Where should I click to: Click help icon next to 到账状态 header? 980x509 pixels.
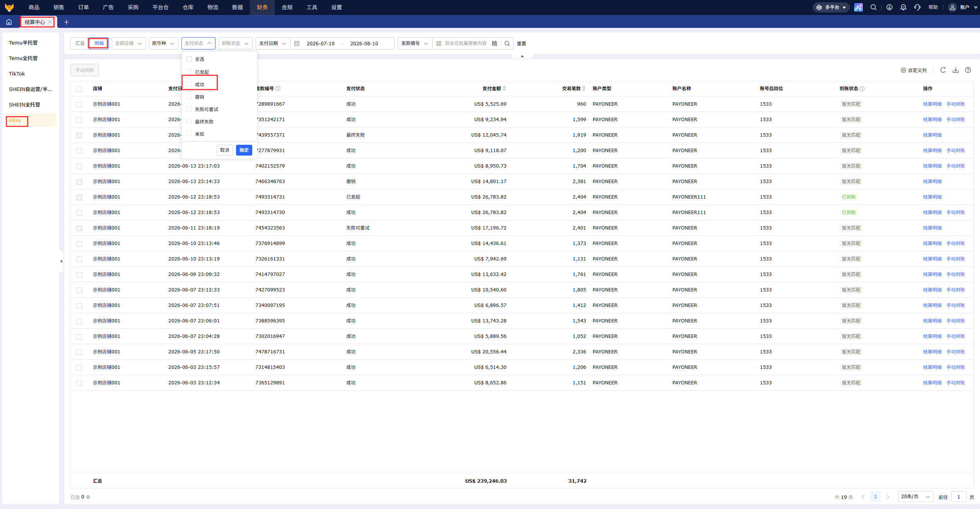(x=862, y=89)
